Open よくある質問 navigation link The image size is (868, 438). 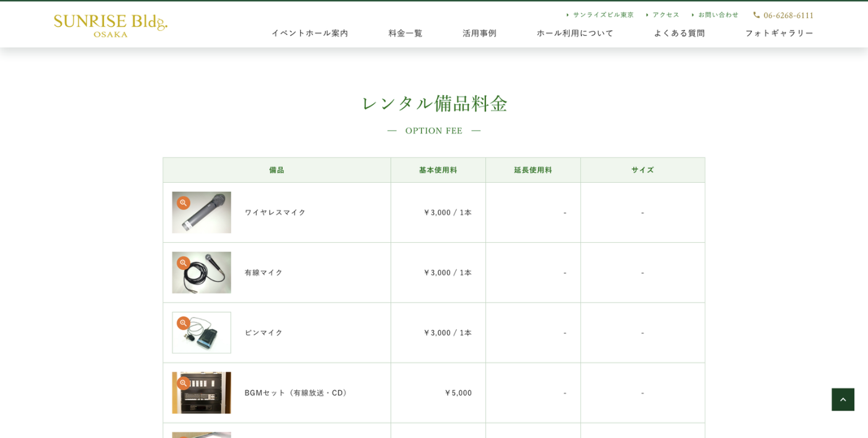pyautogui.click(x=679, y=33)
